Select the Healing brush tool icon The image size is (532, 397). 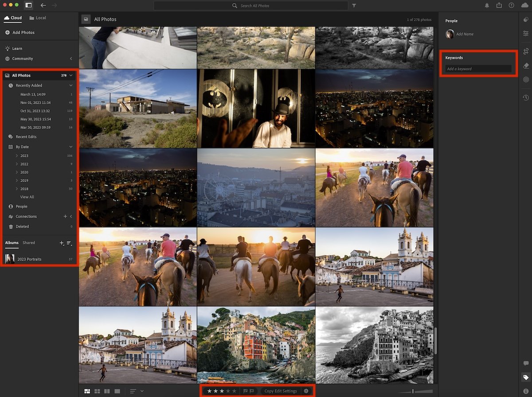click(x=526, y=66)
